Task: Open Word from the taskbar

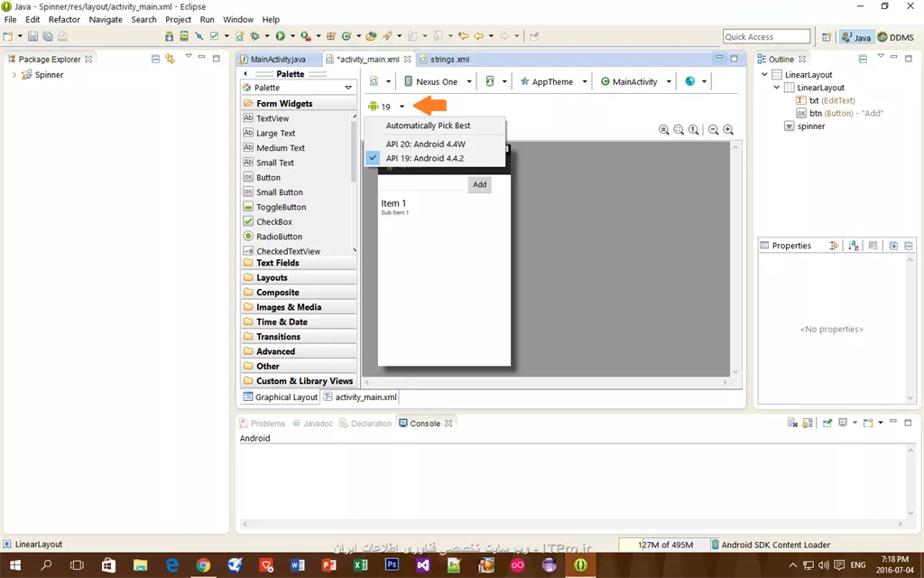Action: point(298,565)
